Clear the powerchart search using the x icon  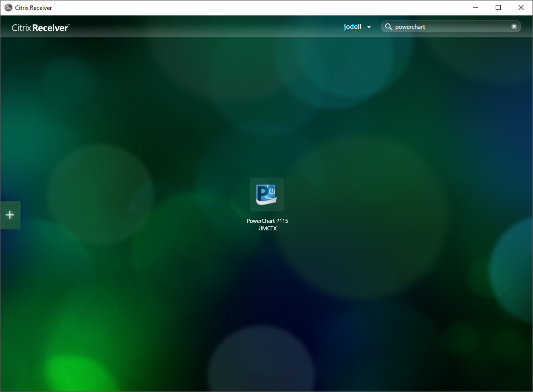pyautogui.click(x=514, y=26)
